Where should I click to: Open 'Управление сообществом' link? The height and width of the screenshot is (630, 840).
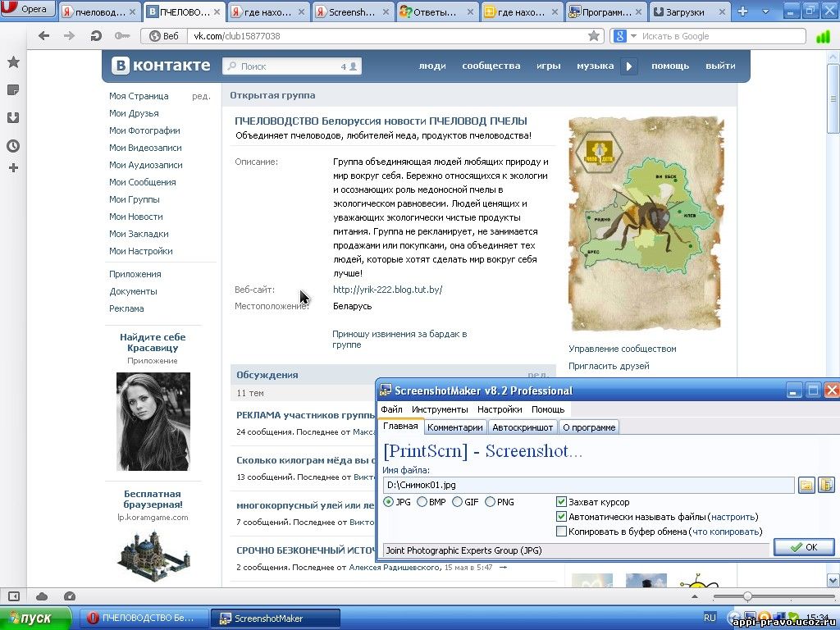click(623, 349)
